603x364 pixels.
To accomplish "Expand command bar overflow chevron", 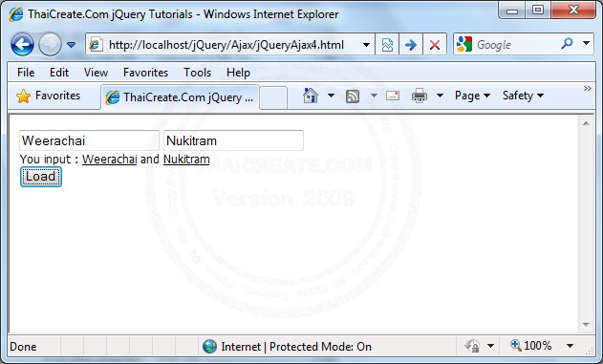I will tap(588, 89).
